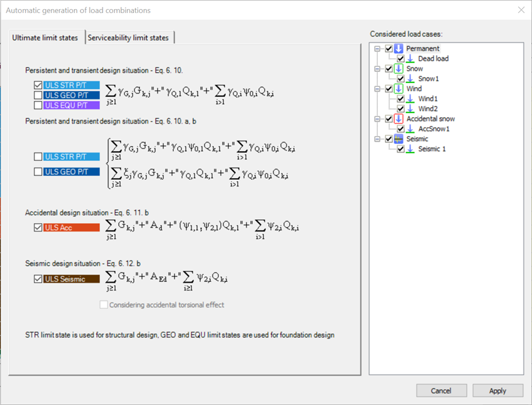Image resolution: width=532 pixels, height=405 pixels.
Task: Click the Accidental snow group icon
Action: pyautogui.click(x=399, y=119)
